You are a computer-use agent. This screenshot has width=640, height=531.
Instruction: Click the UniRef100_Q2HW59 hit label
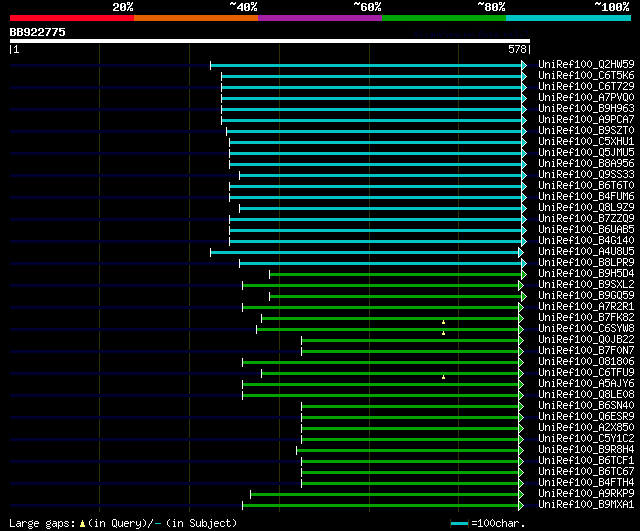coord(586,64)
